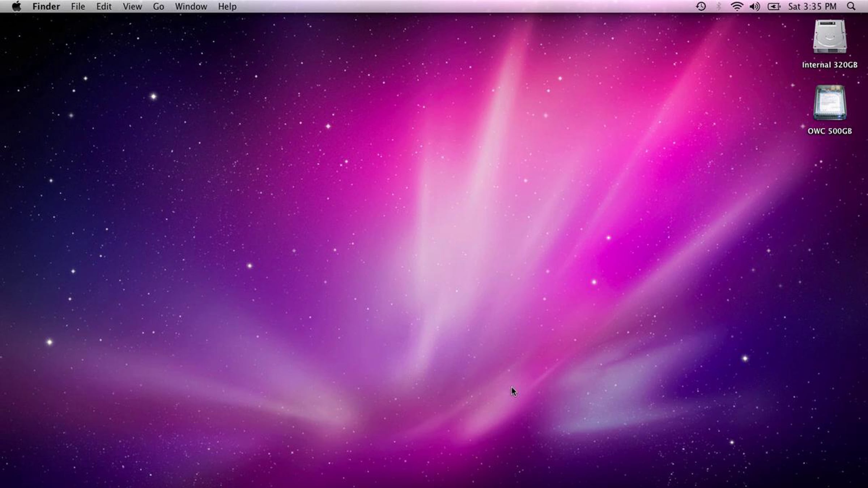Open the Finder application menu
This screenshot has width=868, height=488.
click(46, 7)
